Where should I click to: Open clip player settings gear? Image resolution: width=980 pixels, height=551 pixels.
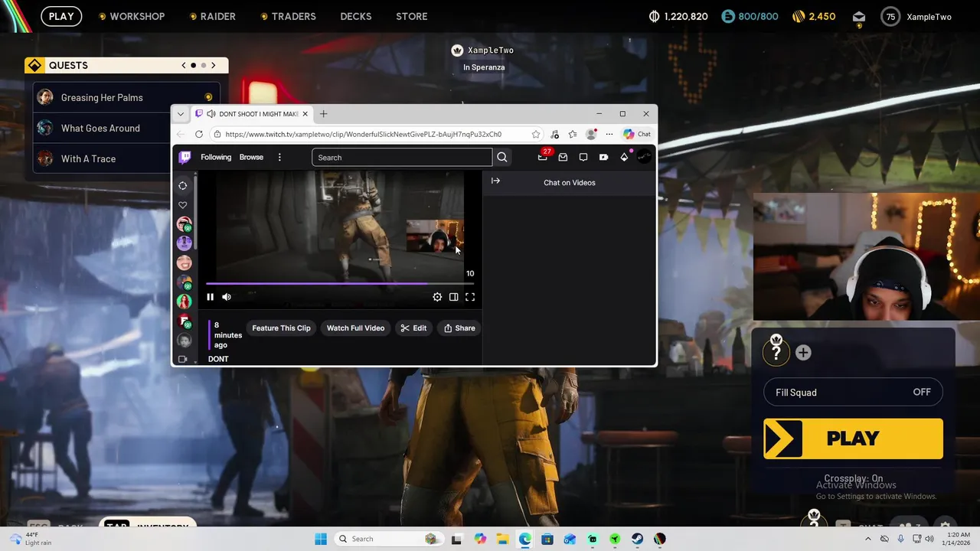click(x=437, y=297)
